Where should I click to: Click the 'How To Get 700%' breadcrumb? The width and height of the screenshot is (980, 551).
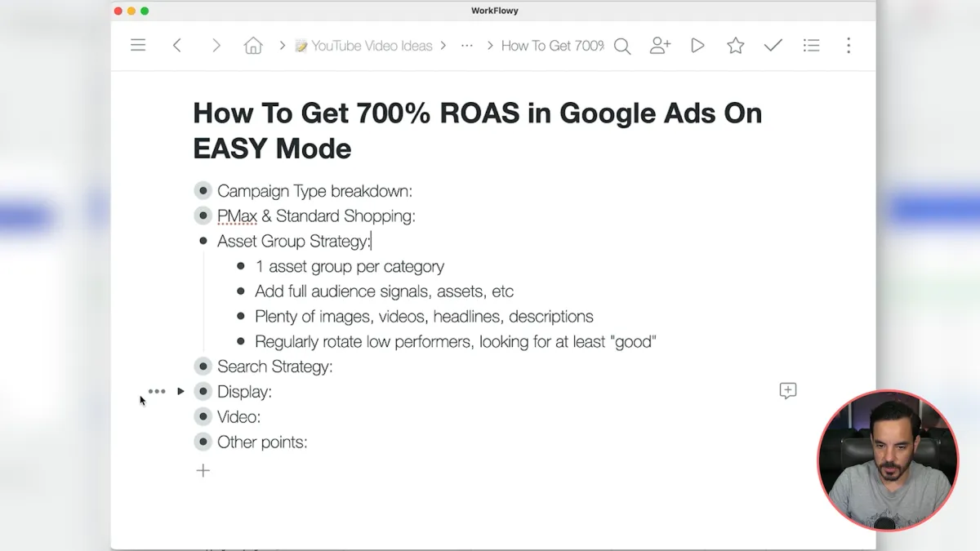pyautogui.click(x=552, y=46)
